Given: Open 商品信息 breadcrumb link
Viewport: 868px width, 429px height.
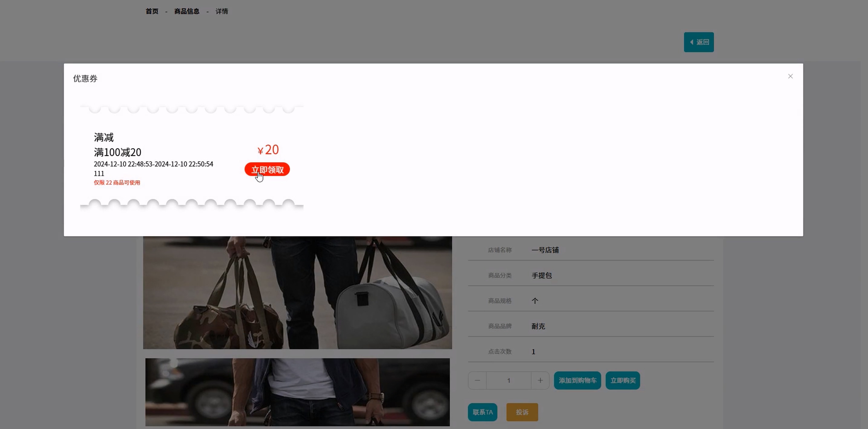Looking at the screenshot, I should click(x=187, y=12).
